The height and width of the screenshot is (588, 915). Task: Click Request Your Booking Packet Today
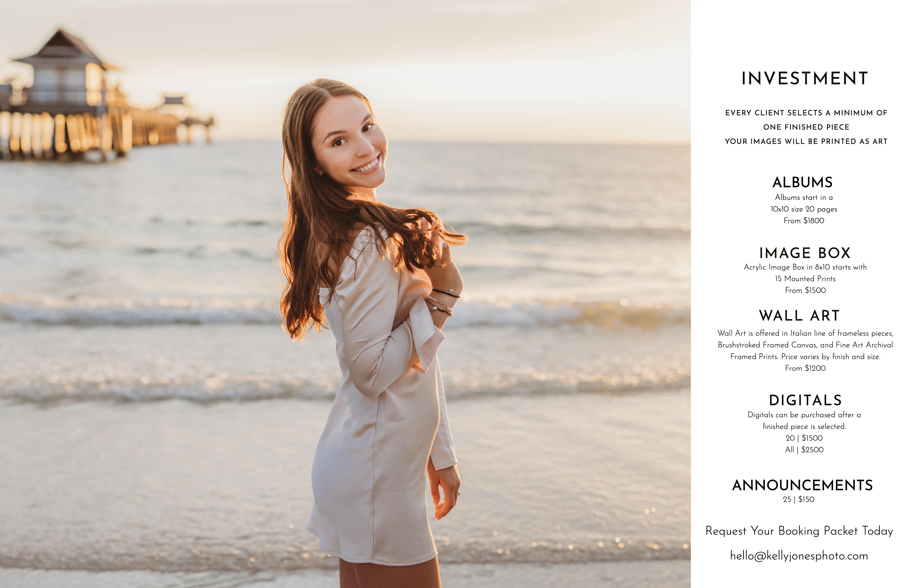point(799,531)
